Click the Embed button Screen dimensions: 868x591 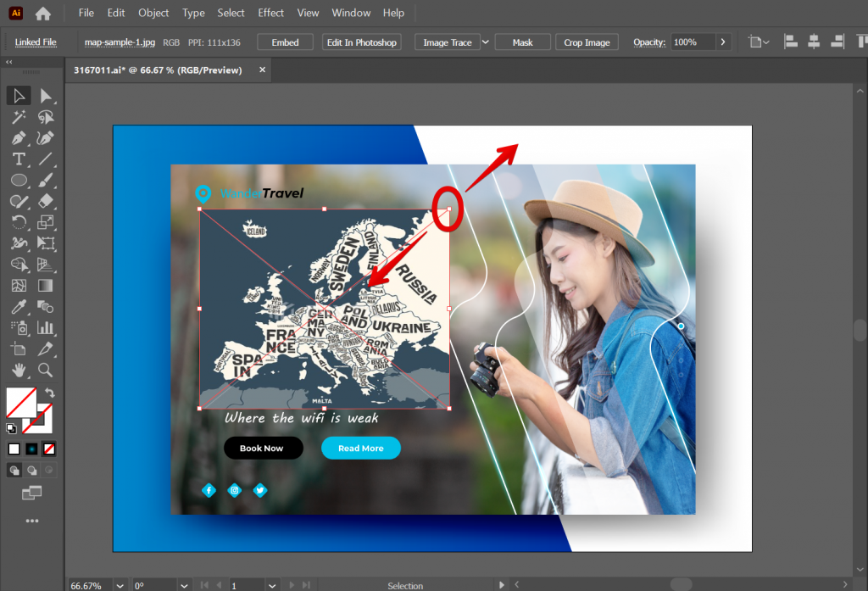click(x=285, y=42)
